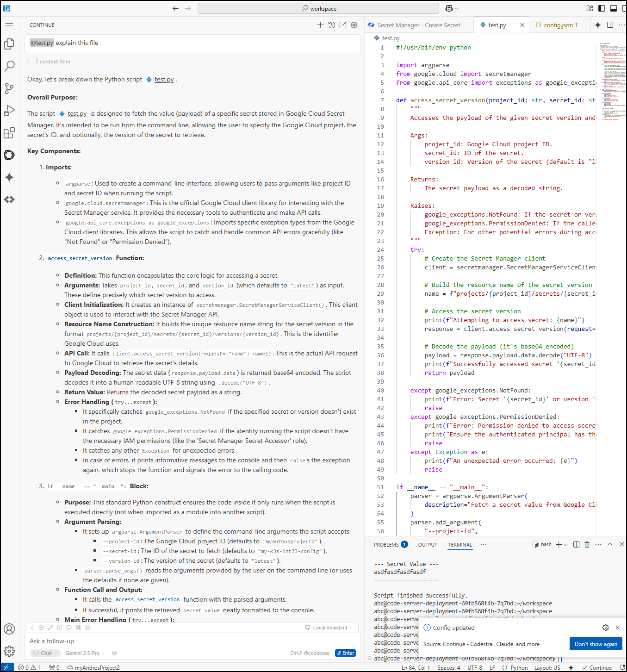Click the 'Ask a follow-up' input field
Screen dimensions: 627x672
click(x=185, y=641)
